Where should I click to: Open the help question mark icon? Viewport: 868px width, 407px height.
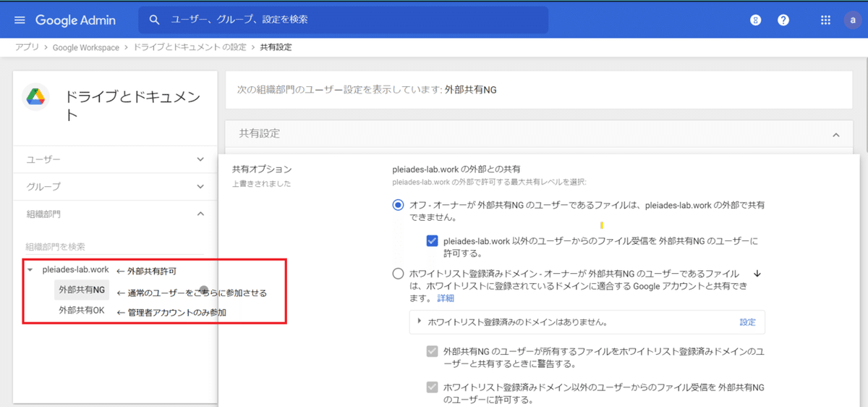(x=783, y=20)
